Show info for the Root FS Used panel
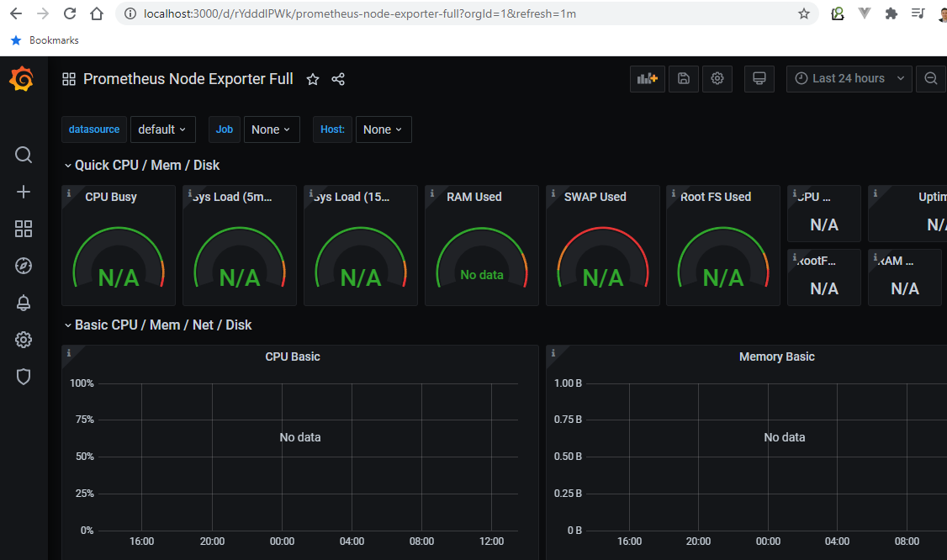The image size is (947, 560). pos(674,193)
